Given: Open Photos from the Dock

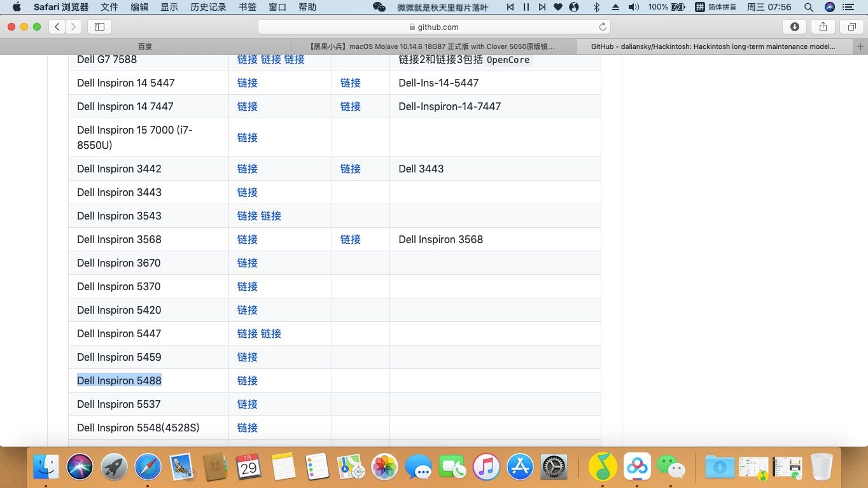Looking at the screenshot, I should point(384,468).
